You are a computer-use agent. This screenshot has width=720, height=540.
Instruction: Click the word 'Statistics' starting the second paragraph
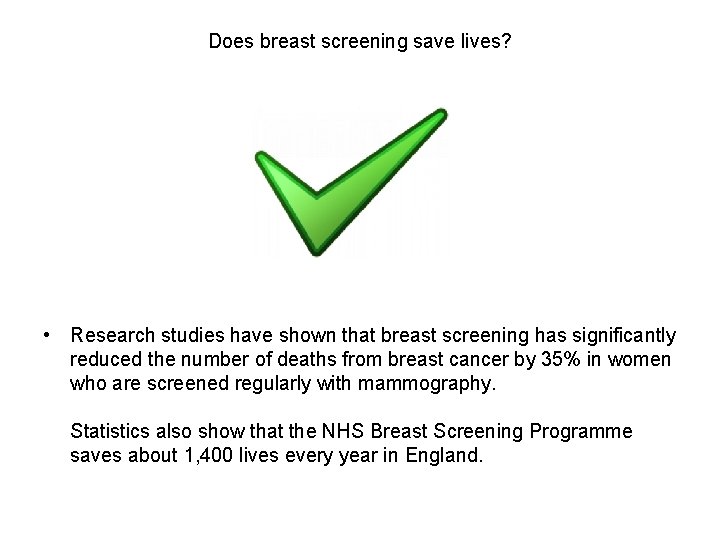click(x=110, y=431)
